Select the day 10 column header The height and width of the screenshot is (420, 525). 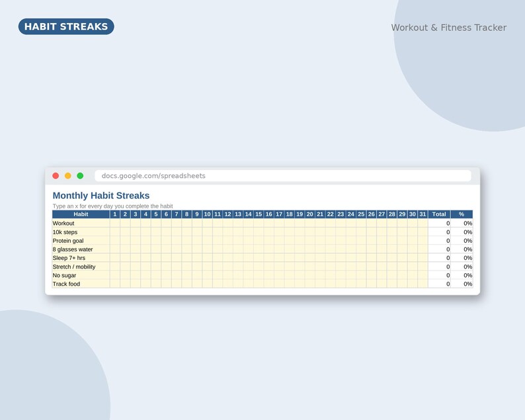point(207,214)
